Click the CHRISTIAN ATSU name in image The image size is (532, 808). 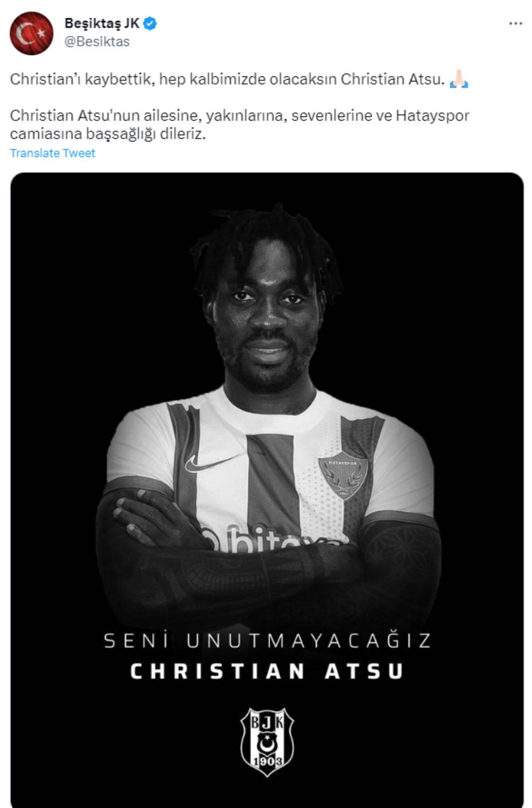267,671
